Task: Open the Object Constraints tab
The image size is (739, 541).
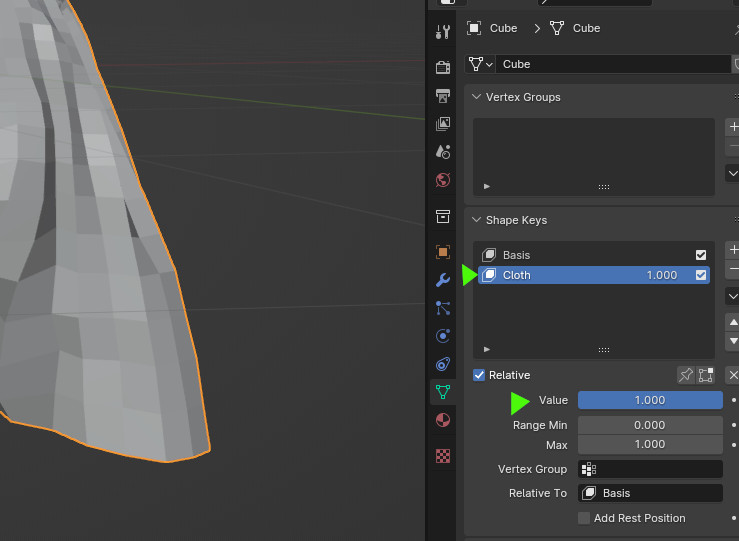Action: [443, 364]
